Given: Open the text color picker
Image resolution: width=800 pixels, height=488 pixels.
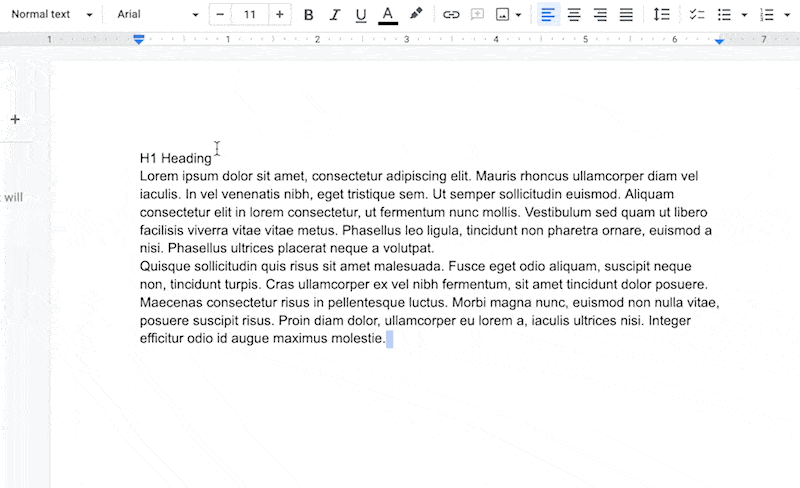Looking at the screenshot, I should [x=388, y=15].
